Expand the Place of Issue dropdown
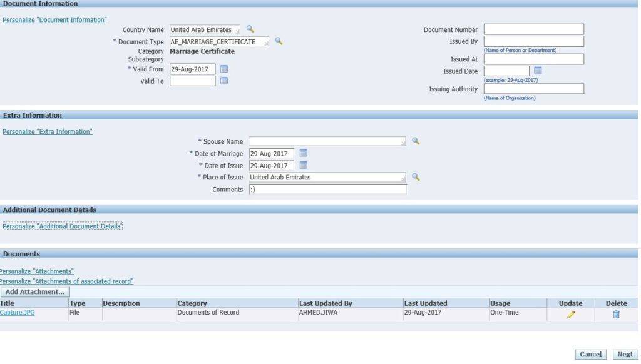 click(403, 178)
